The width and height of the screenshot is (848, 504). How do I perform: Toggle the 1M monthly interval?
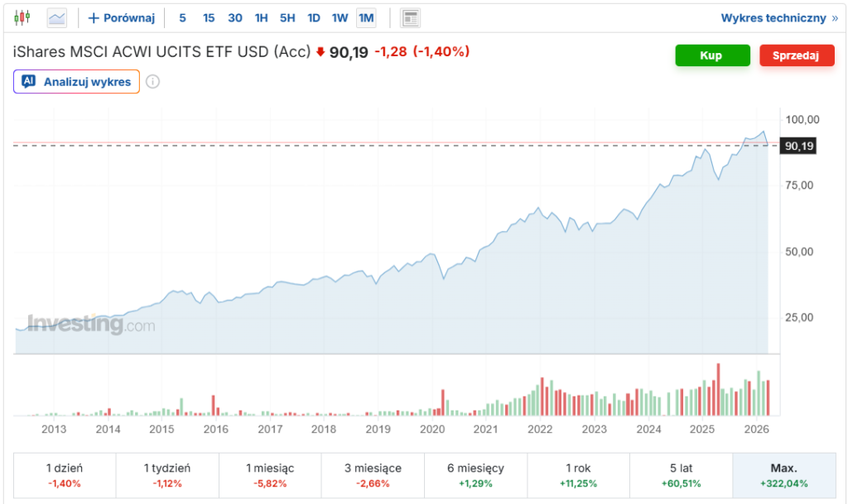(x=366, y=17)
